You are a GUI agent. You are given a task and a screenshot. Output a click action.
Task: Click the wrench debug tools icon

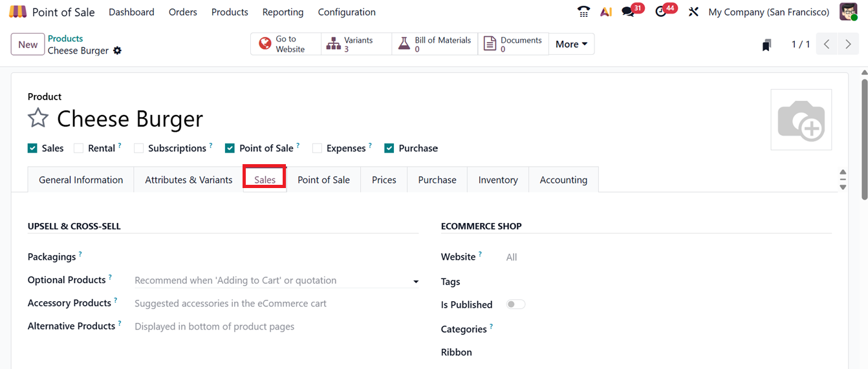pos(693,12)
